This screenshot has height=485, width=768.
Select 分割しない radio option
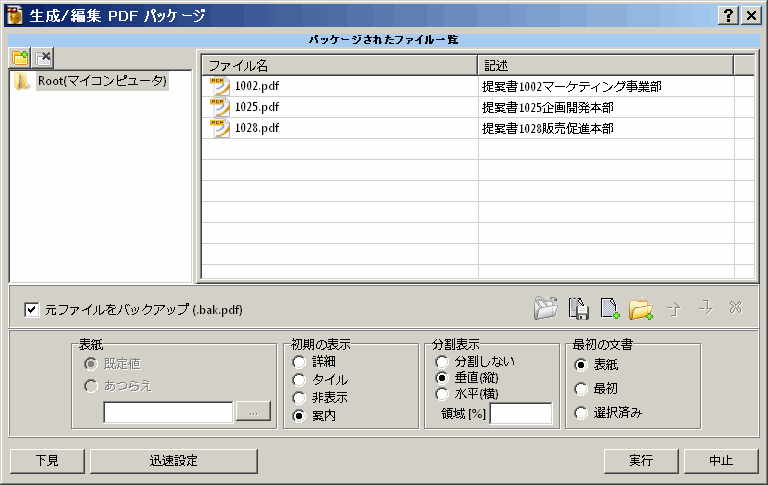coord(442,362)
